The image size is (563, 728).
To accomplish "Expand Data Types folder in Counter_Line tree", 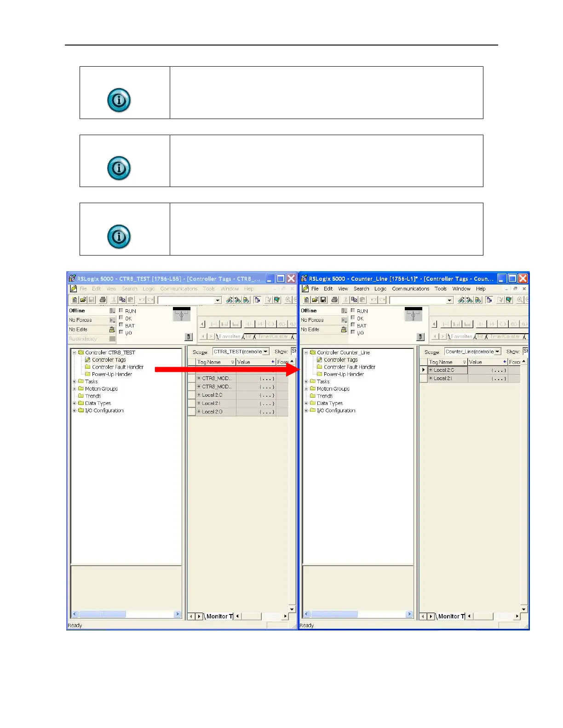I will [306, 403].
